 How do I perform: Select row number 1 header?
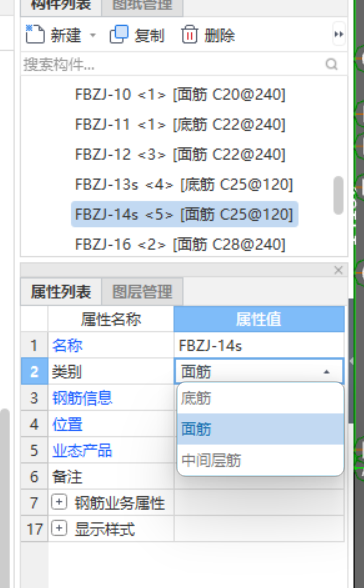point(34,345)
